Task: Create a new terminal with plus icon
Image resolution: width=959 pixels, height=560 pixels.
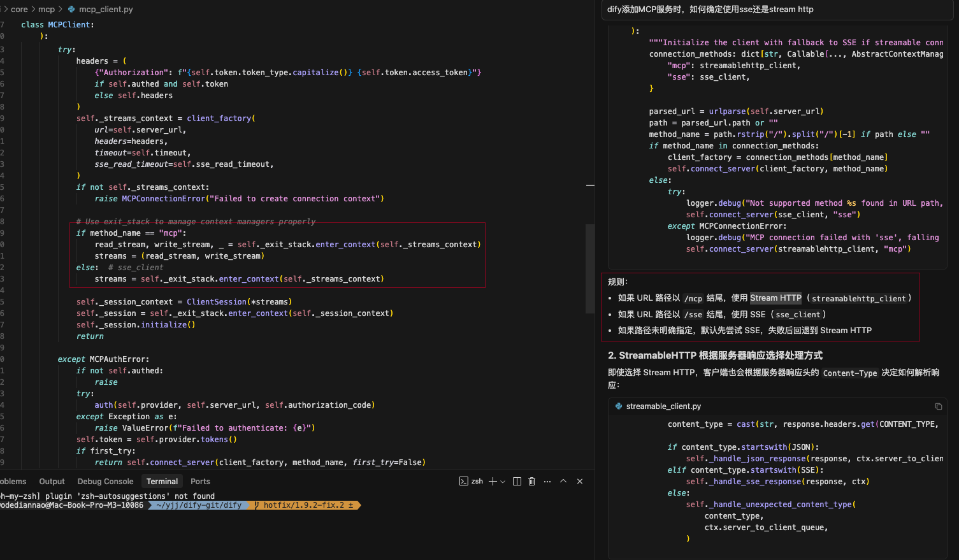Action: 493,481
